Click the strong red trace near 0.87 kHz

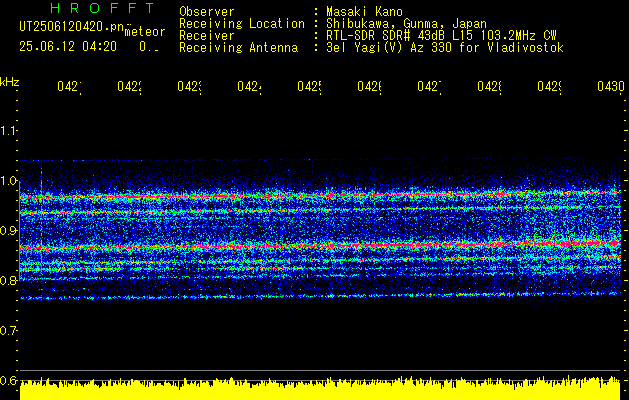(x=320, y=246)
